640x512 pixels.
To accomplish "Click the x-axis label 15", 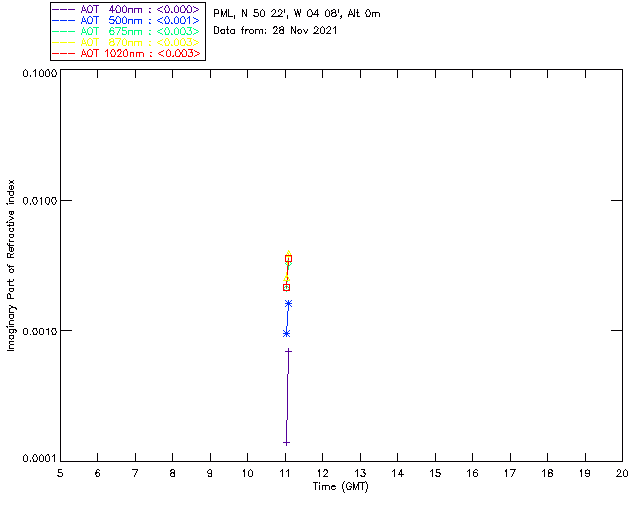I will 435,473.
